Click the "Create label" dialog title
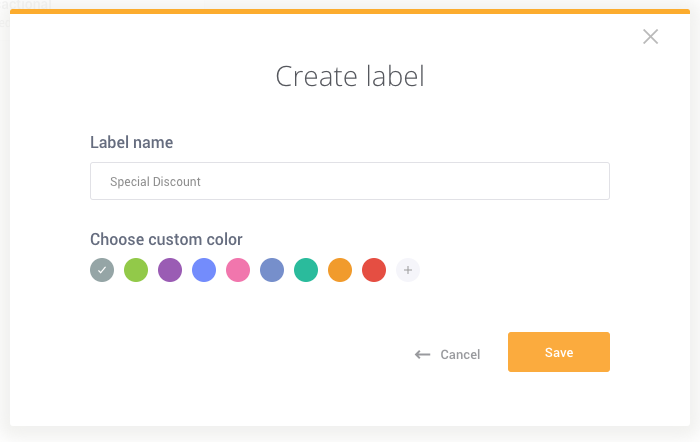 coord(349,76)
